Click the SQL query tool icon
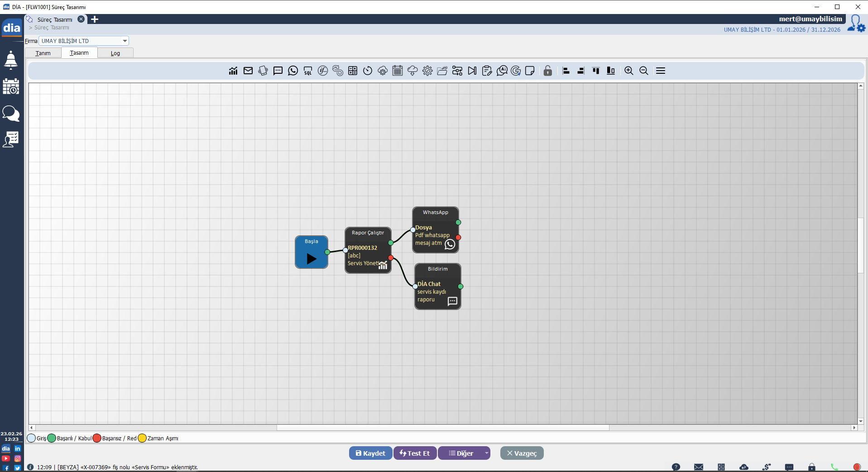868x472 pixels. point(308,71)
